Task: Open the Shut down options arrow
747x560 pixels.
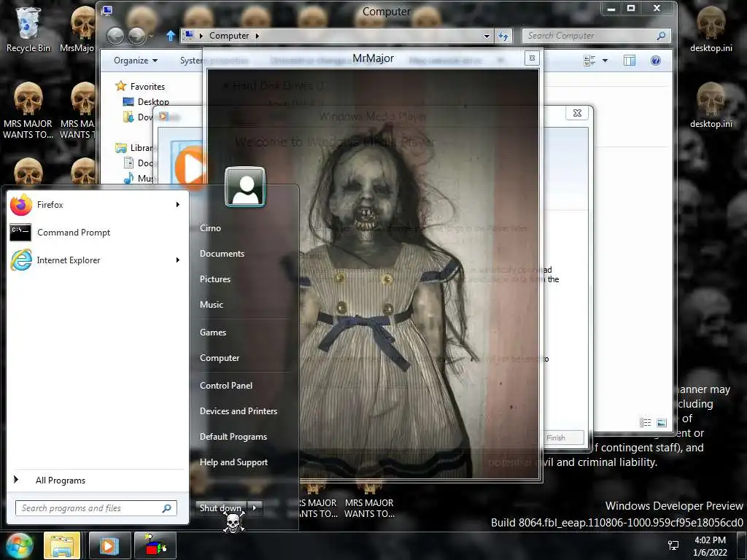Action: (255, 507)
